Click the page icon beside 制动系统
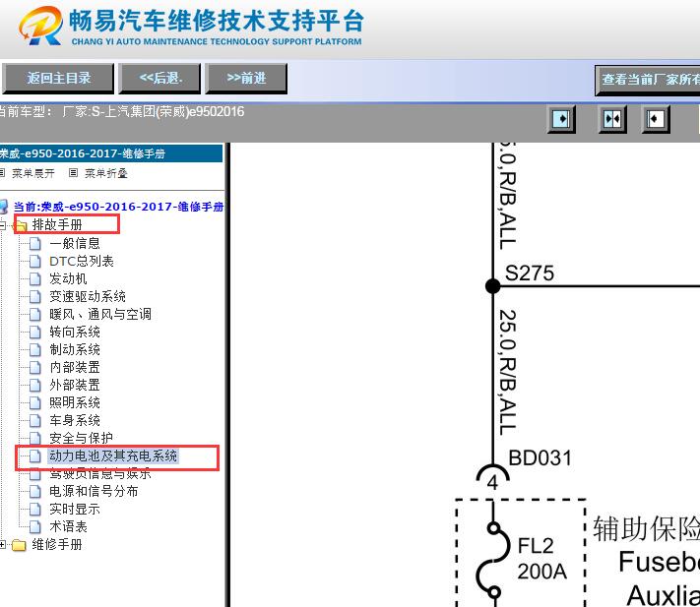The image size is (700, 607). point(34,349)
